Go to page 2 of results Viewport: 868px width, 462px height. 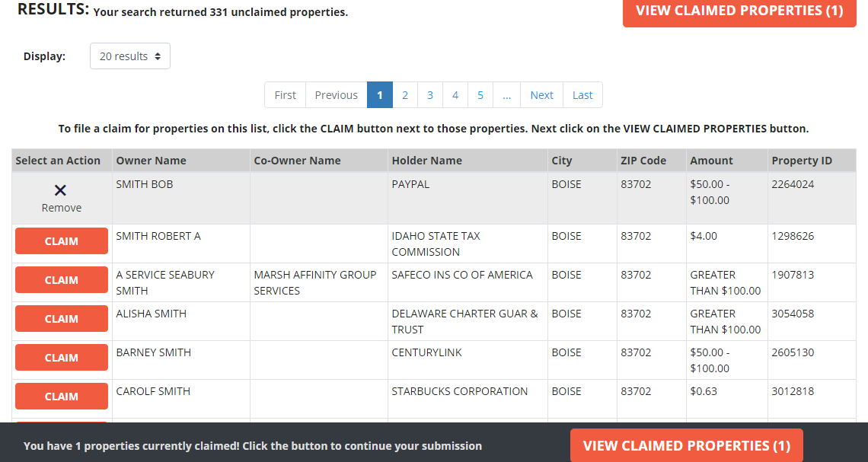click(404, 94)
